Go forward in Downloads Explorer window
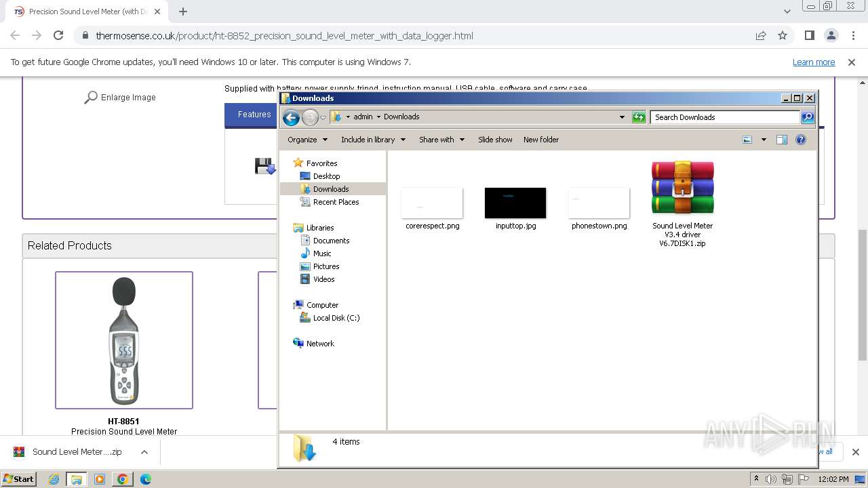 tap(310, 117)
